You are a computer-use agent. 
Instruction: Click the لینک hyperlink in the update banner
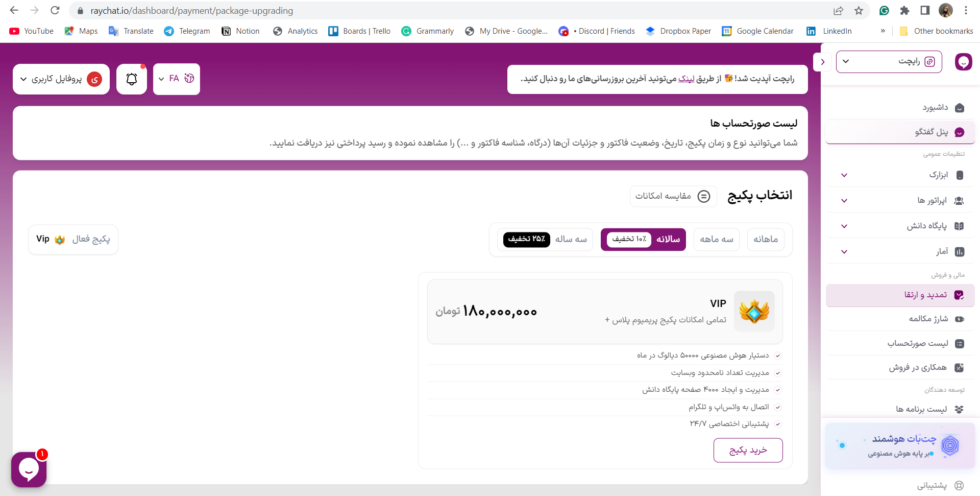[x=686, y=79]
